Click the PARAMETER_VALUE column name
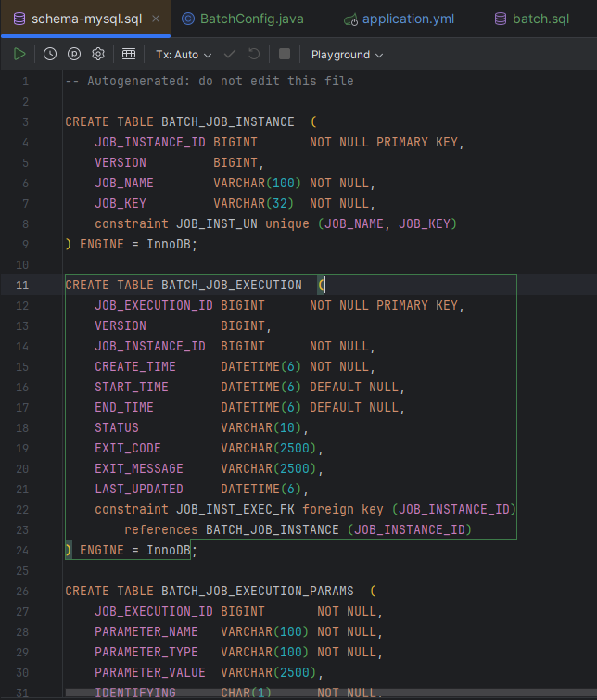Image resolution: width=597 pixels, height=700 pixels. [150, 673]
